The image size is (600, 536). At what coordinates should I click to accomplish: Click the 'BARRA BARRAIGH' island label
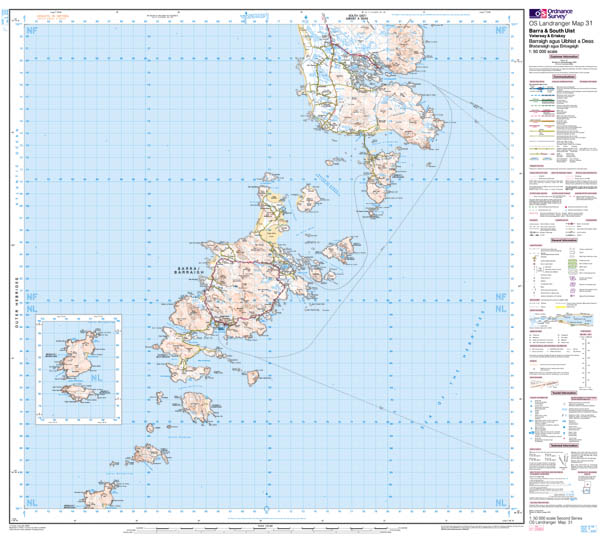[189, 270]
